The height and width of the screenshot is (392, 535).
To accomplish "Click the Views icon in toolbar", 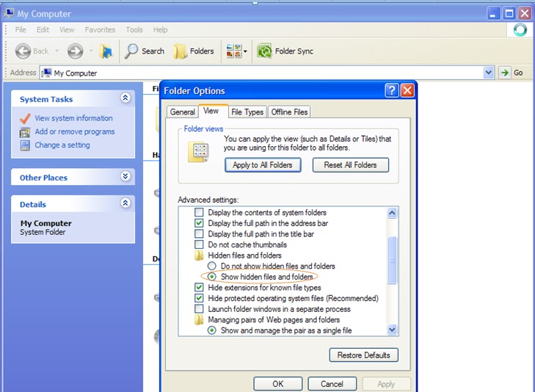I will point(233,51).
